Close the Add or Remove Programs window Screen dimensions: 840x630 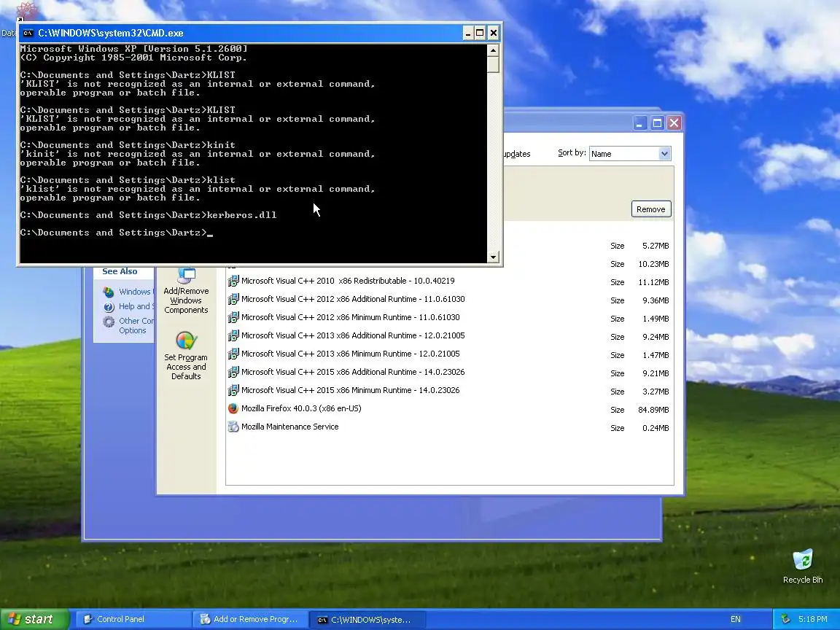[674, 123]
